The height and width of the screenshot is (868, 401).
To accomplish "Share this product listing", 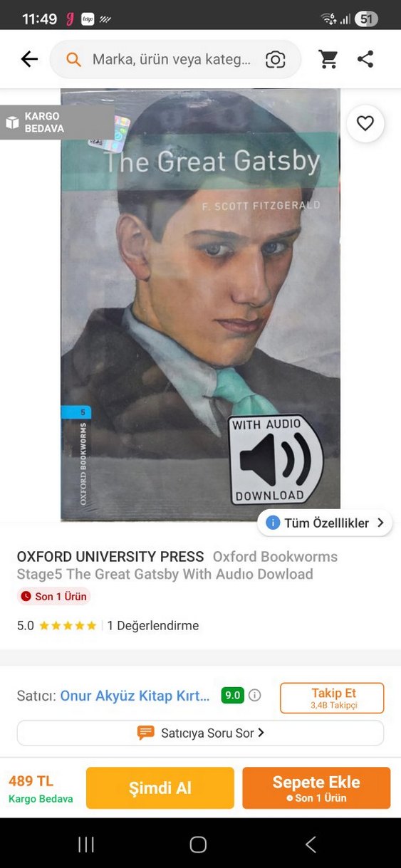I will click(x=365, y=59).
